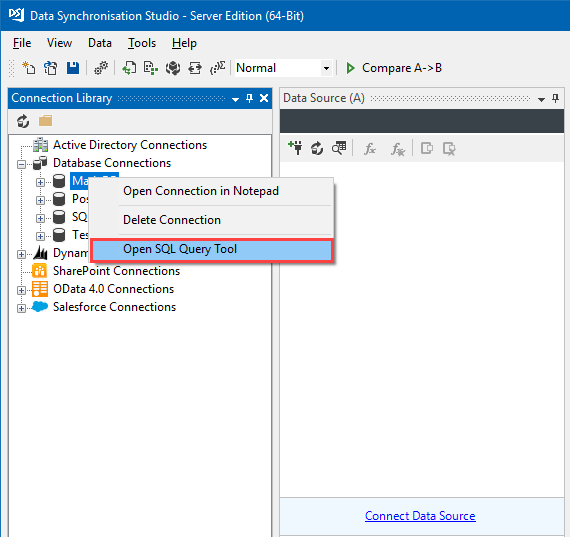Select OData 4.0 Connections
Image resolution: width=570 pixels, height=537 pixels.
pos(113,289)
